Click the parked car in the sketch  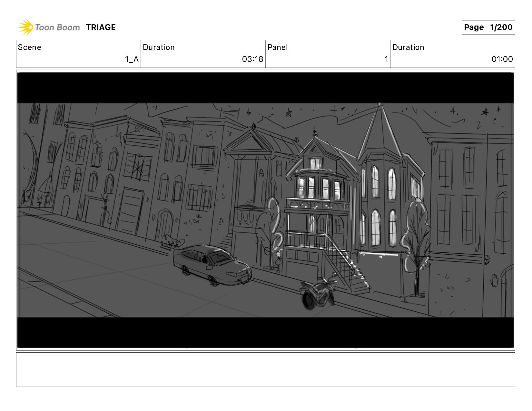pos(212,265)
